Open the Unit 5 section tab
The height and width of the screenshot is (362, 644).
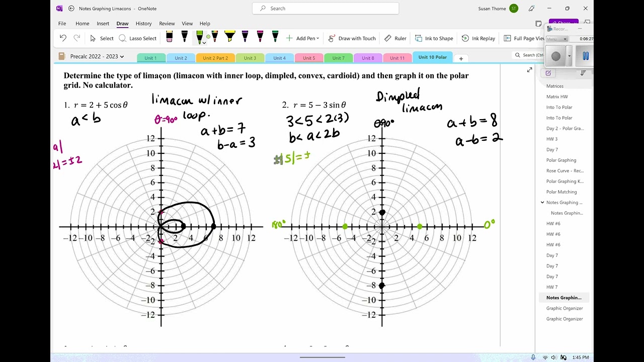click(309, 58)
